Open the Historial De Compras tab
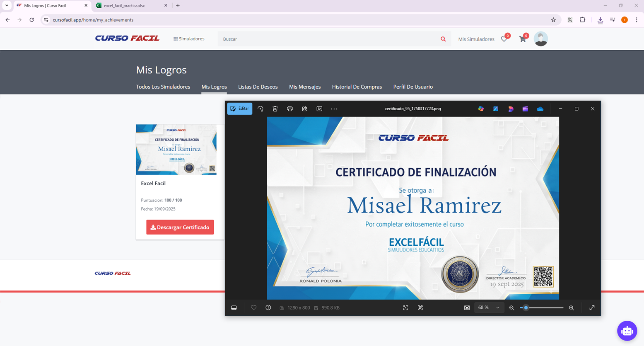644x346 pixels. pos(357,87)
